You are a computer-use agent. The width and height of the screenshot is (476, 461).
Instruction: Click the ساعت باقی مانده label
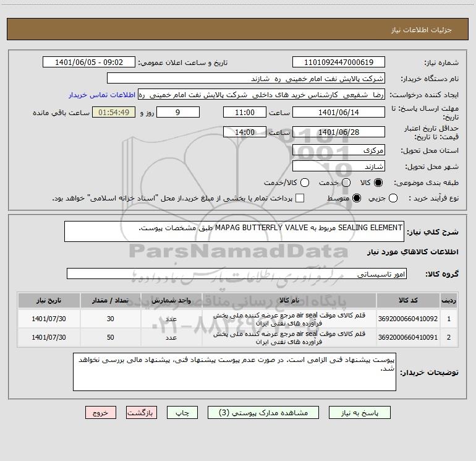(61, 113)
